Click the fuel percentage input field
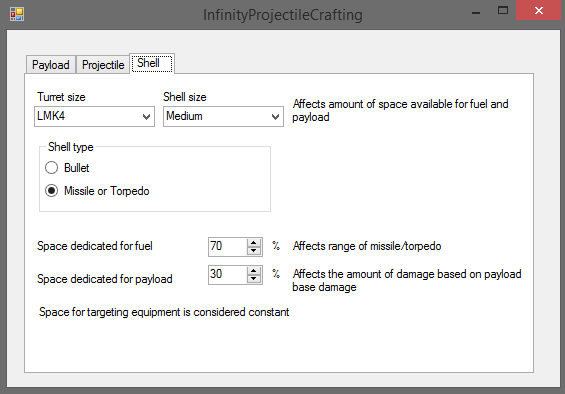Viewport: 565px width, 394px height. [x=228, y=247]
